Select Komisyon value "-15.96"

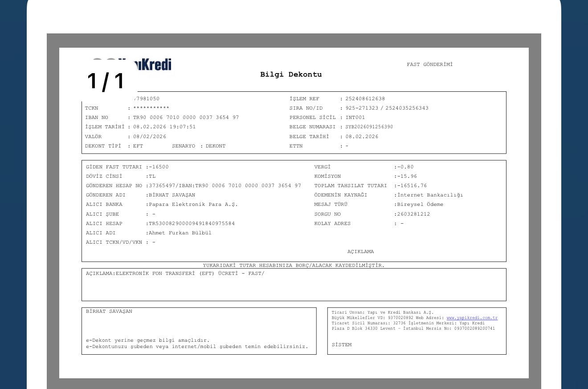pyautogui.click(x=407, y=176)
